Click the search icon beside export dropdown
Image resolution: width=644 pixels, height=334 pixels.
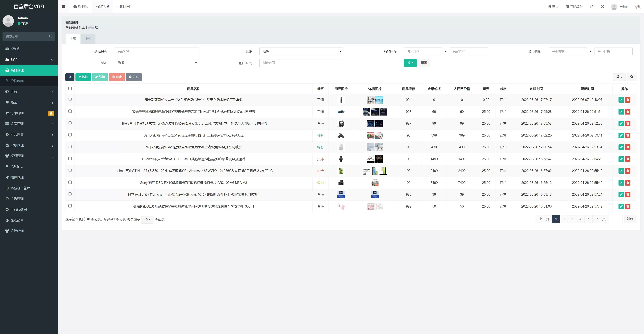click(631, 77)
